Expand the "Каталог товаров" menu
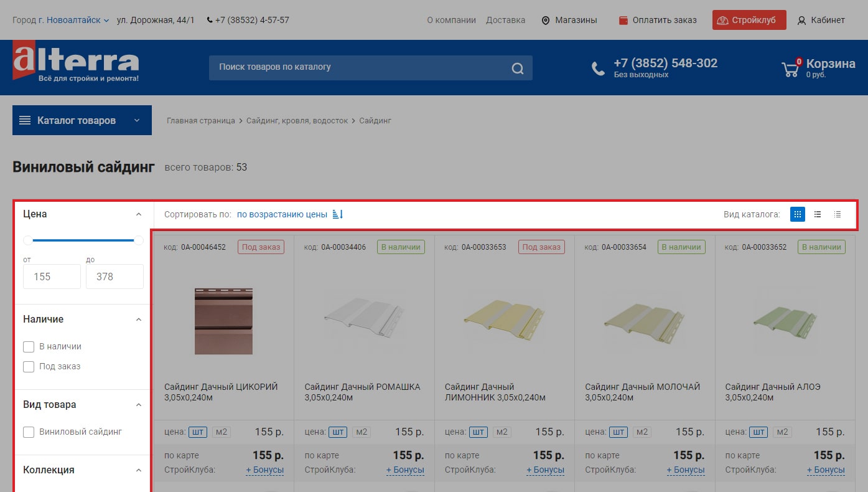This screenshot has height=492, width=868. click(x=82, y=120)
